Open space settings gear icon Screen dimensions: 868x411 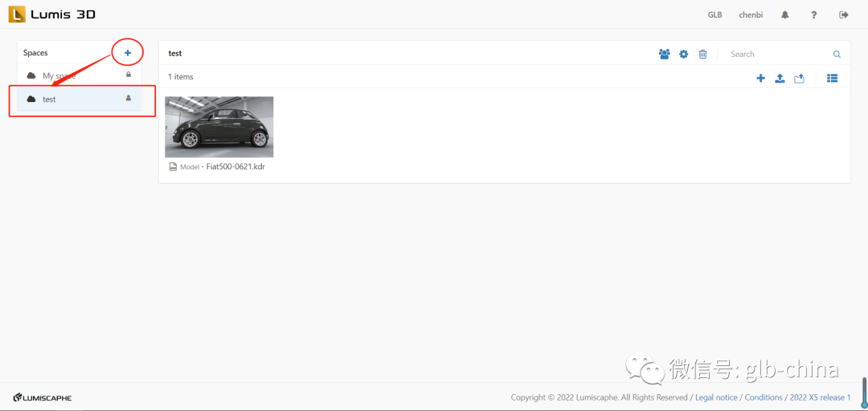[x=684, y=55]
